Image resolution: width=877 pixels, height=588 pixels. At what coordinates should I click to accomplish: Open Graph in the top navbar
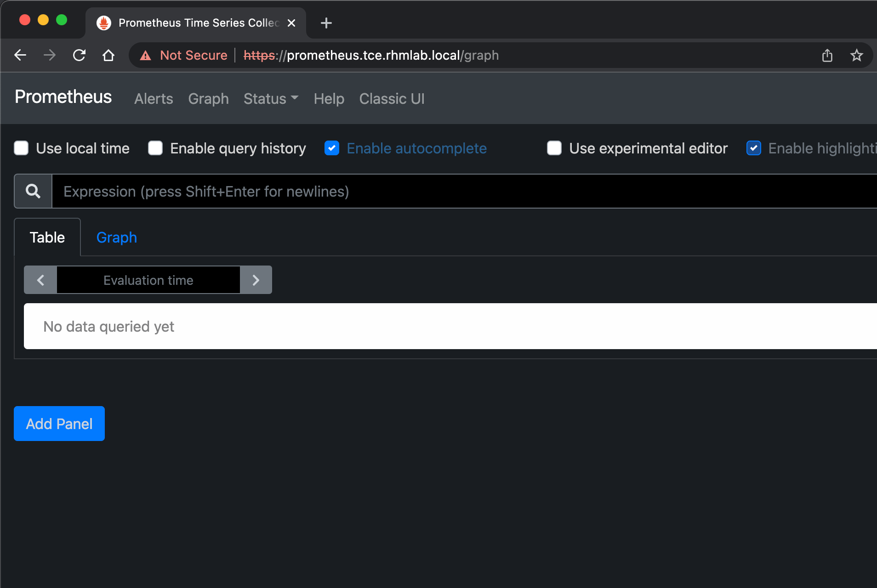click(208, 99)
